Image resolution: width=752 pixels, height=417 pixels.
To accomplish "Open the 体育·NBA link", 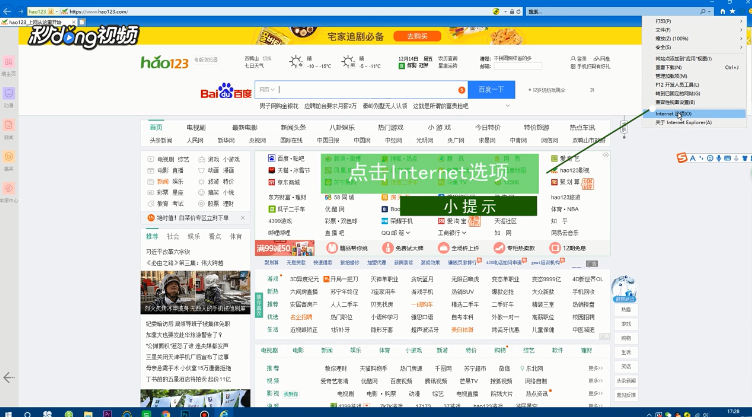I will tap(564, 209).
